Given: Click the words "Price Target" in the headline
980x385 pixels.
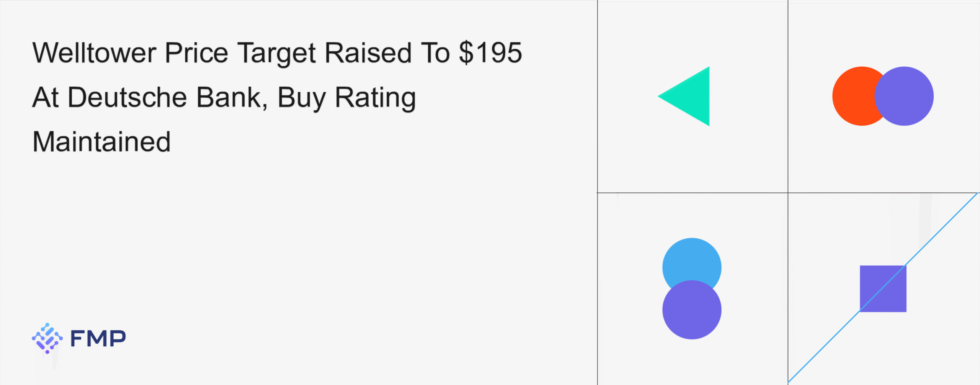Looking at the screenshot, I should click(x=240, y=53).
